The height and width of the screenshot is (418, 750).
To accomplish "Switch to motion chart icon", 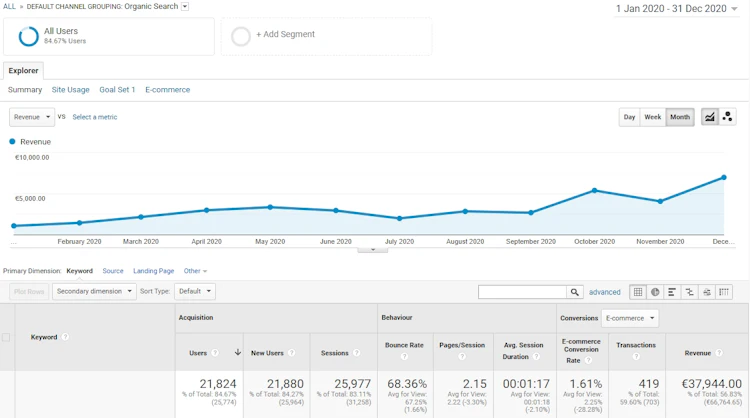I will coord(728,117).
